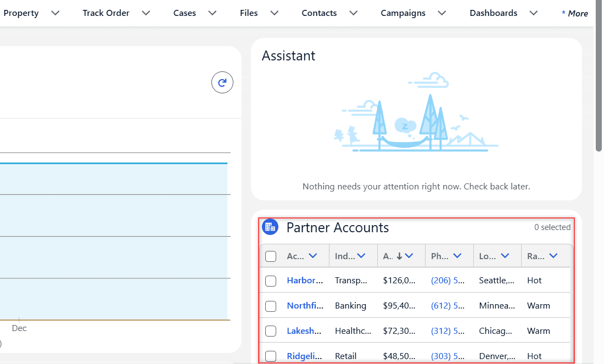Viewport: 604px width, 364px height.
Task: Open the Ac... column header menu chevron
Action: 313,256
